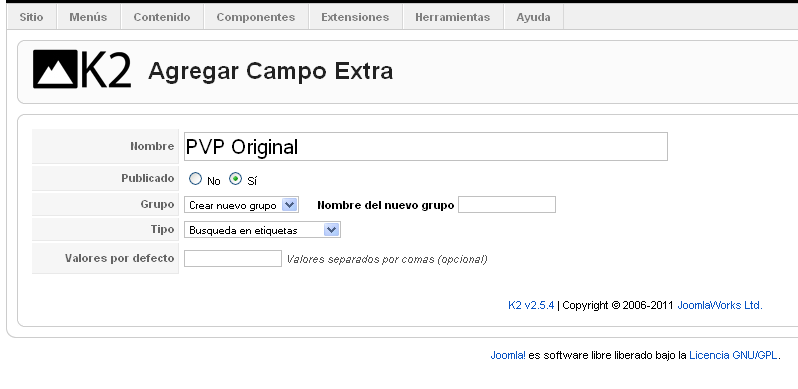The image size is (798, 389).
Task: Click the Valores por defecto input field
Action: tap(233, 258)
